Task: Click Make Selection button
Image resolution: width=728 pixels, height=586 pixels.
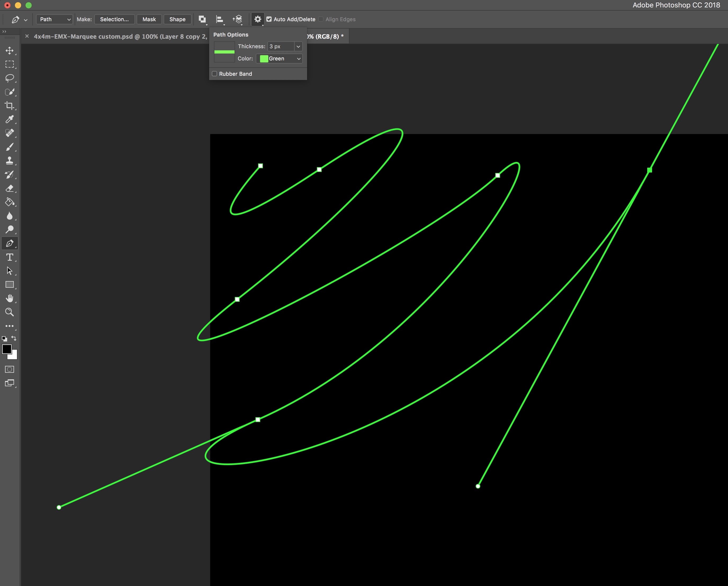Action: tap(114, 19)
